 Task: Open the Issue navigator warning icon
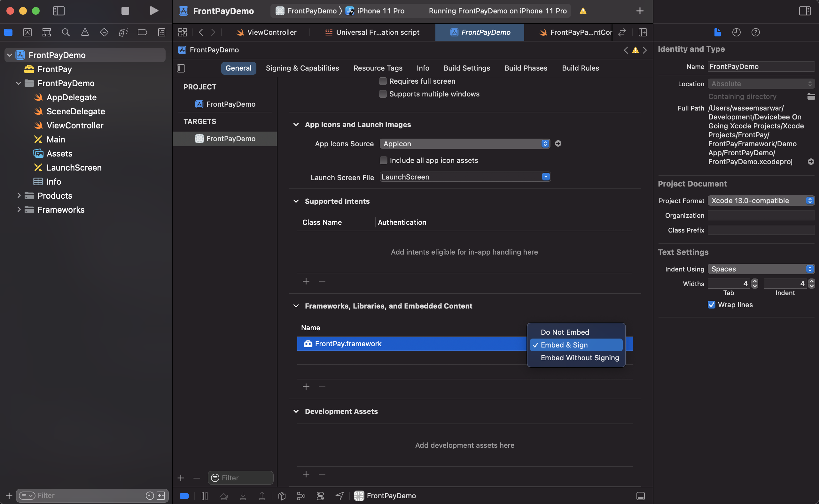point(85,32)
